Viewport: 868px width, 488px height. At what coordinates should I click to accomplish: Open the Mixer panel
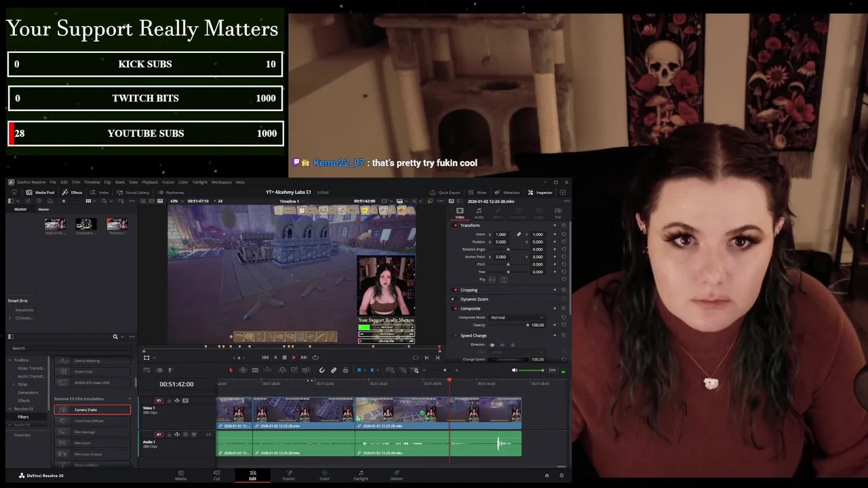pyautogui.click(x=477, y=192)
